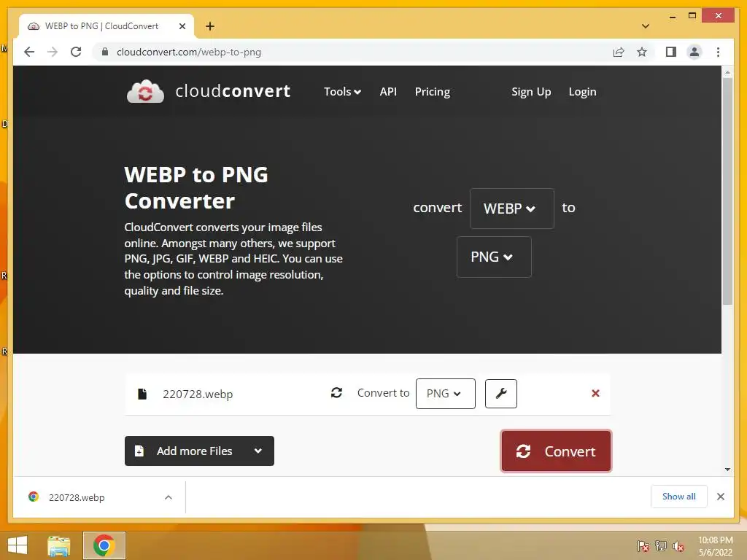Click the muted volume tray icon
The height and width of the screenshot is (560, 747).
[x=678, y=545]
